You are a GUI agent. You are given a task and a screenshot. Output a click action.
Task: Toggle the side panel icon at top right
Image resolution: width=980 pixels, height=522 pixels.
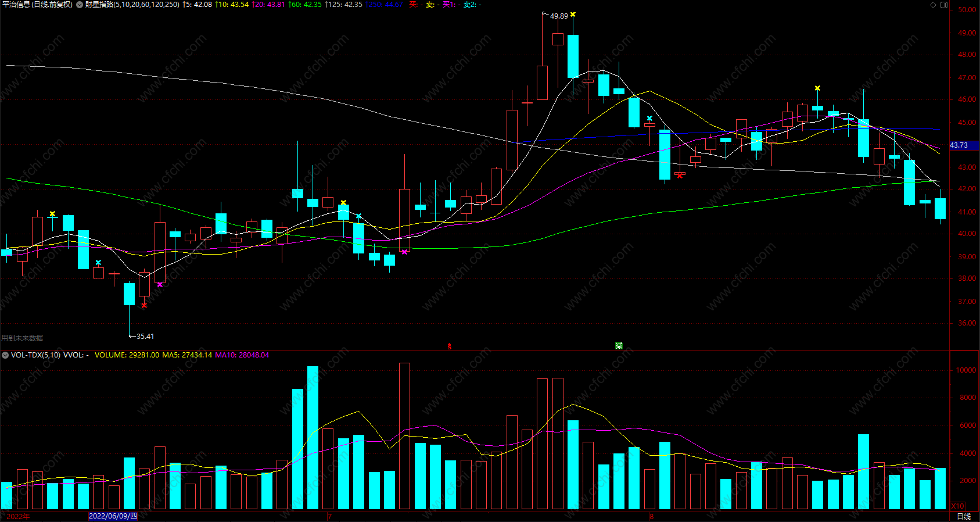coord(944,5)
